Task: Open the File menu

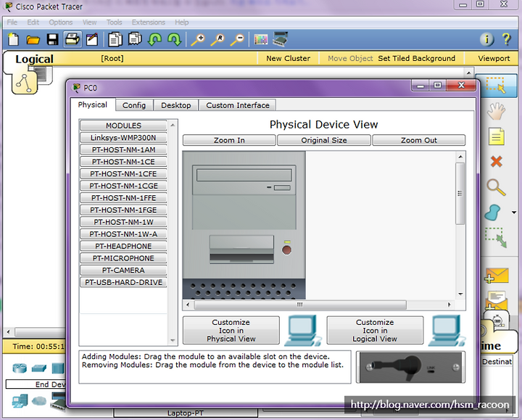Action: [12, 22]
